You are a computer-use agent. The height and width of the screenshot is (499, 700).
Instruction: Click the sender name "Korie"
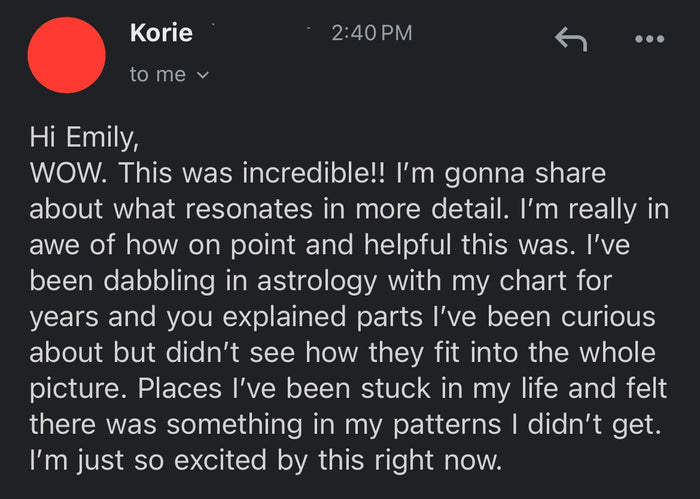tap(160, 33)
